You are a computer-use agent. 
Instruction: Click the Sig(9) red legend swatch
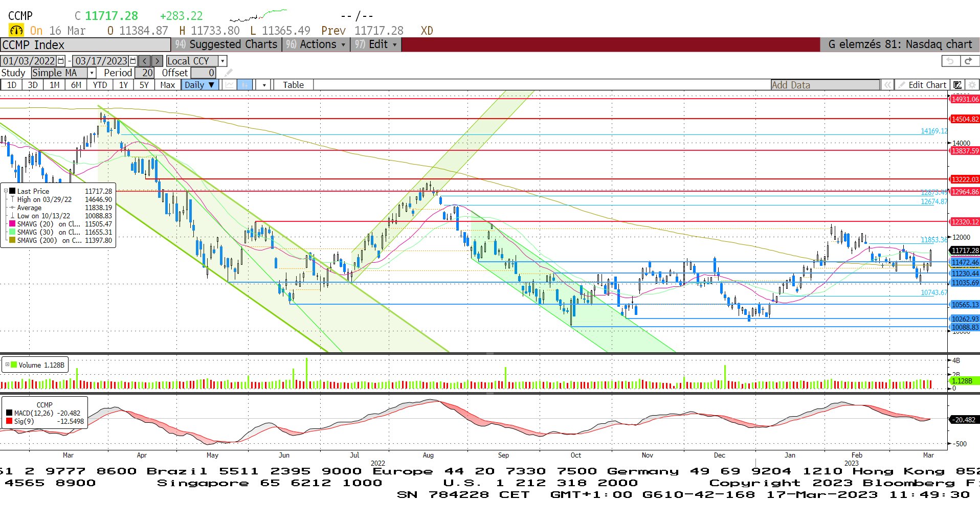[x=9, y=421]
